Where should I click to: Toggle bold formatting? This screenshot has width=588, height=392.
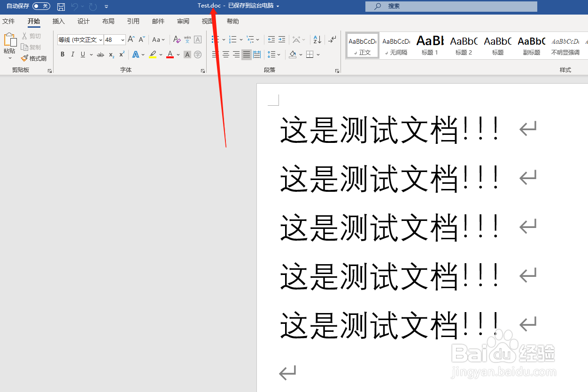point(62,55)
